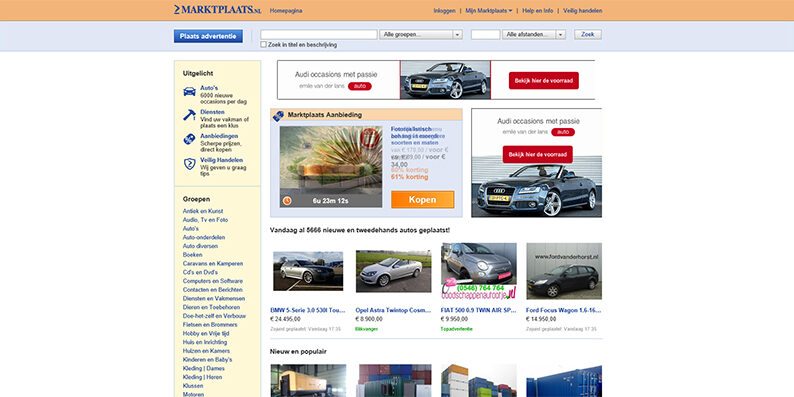Open the Kinderen en Baby's group
Image resolution: width=794 pixels, height=397 pixels.
pyautogui.click(x=208, y=360)
